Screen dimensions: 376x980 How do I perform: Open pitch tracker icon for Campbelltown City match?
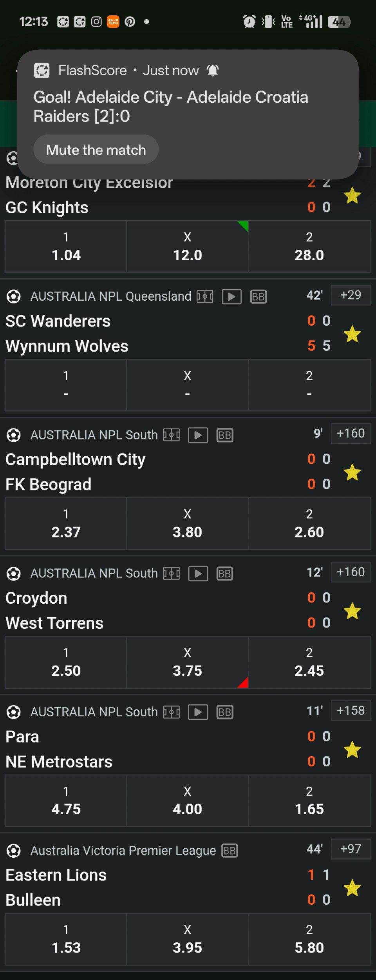click(172, 435)
